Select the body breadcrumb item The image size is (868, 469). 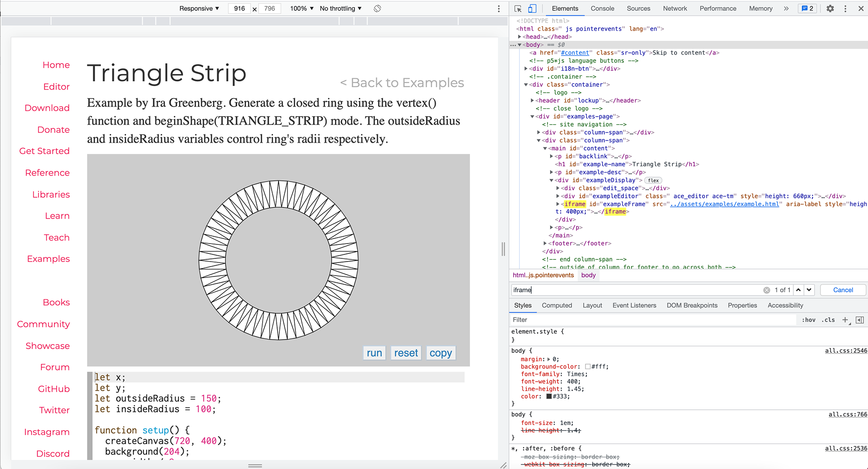[x=588, y=275]
